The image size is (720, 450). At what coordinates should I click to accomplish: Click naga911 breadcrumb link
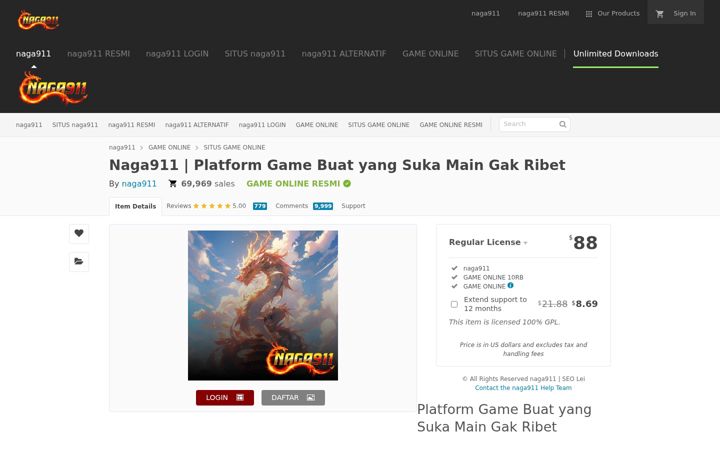[122, 147]
